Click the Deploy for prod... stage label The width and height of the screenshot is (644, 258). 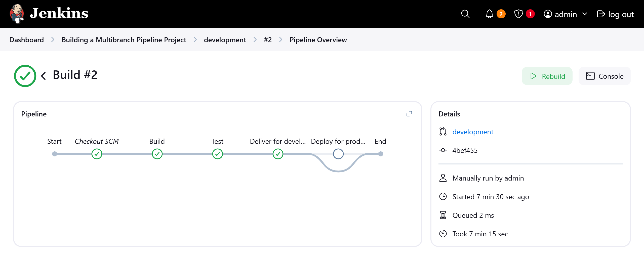[338, 141]
